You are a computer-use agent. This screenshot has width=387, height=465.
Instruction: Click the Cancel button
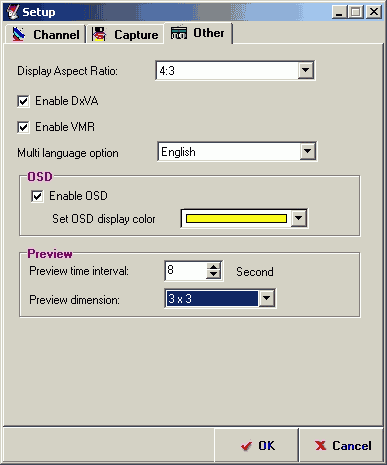tap(342, 445)
